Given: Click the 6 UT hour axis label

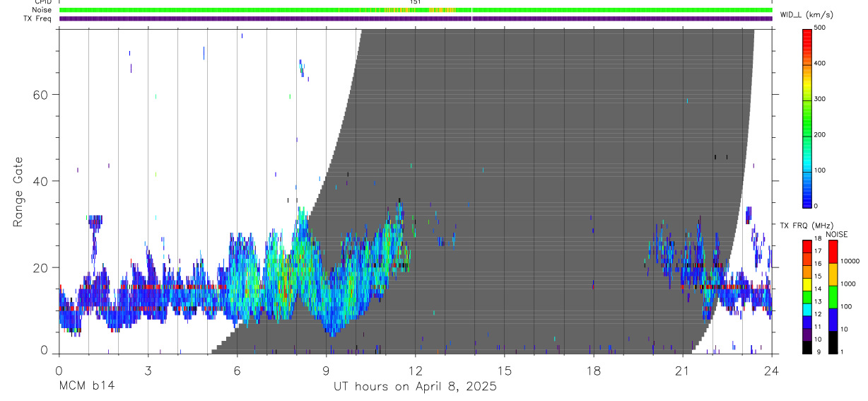Looking at the screenshot, I should (237, 370).
